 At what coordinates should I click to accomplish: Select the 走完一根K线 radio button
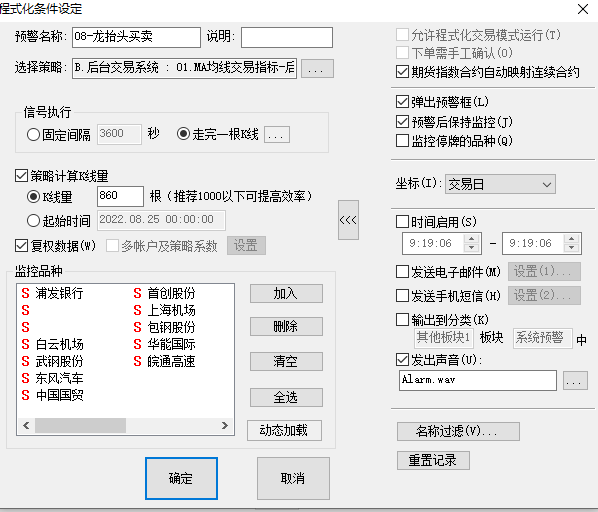183,134
